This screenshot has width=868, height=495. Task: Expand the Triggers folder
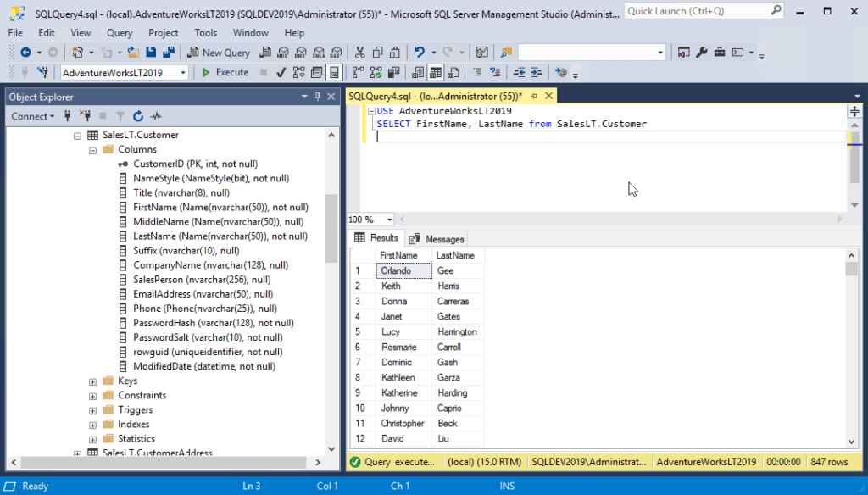[92, 410]
